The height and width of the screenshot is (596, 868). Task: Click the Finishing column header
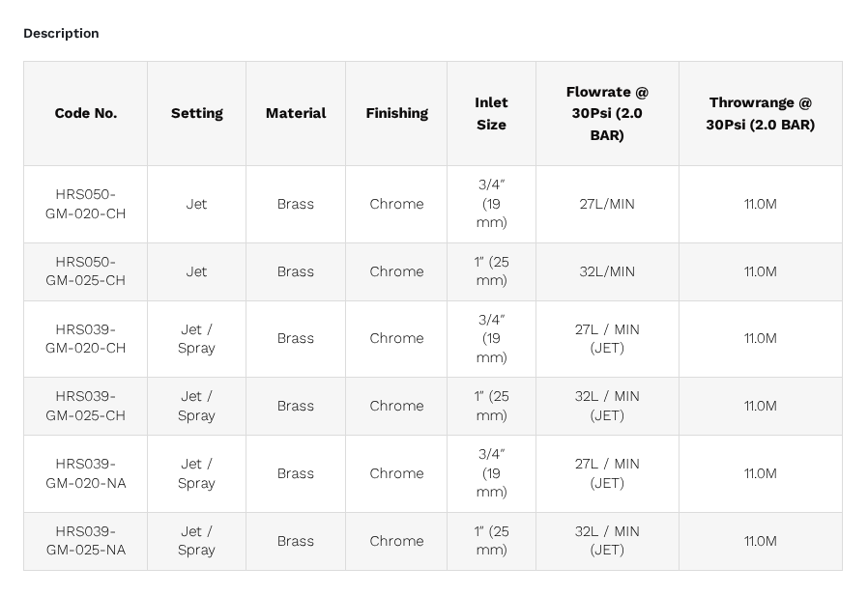396,113
